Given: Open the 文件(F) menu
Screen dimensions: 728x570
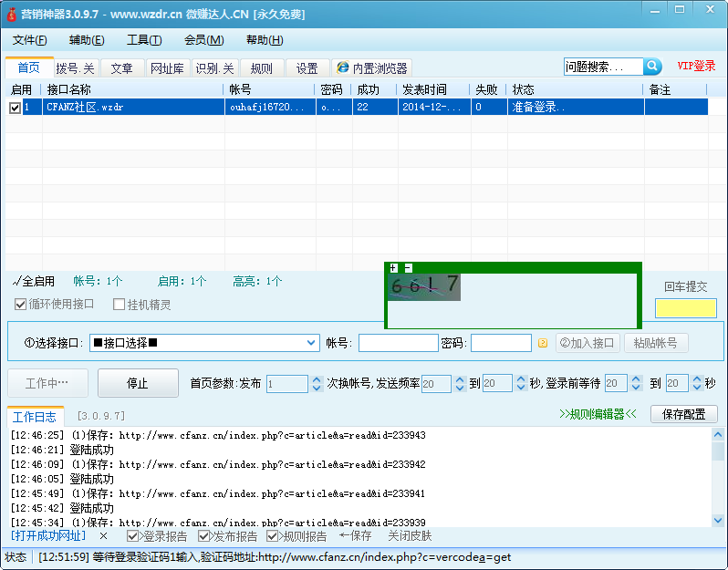Looking at the screenshot, I should tap(30, 40).
